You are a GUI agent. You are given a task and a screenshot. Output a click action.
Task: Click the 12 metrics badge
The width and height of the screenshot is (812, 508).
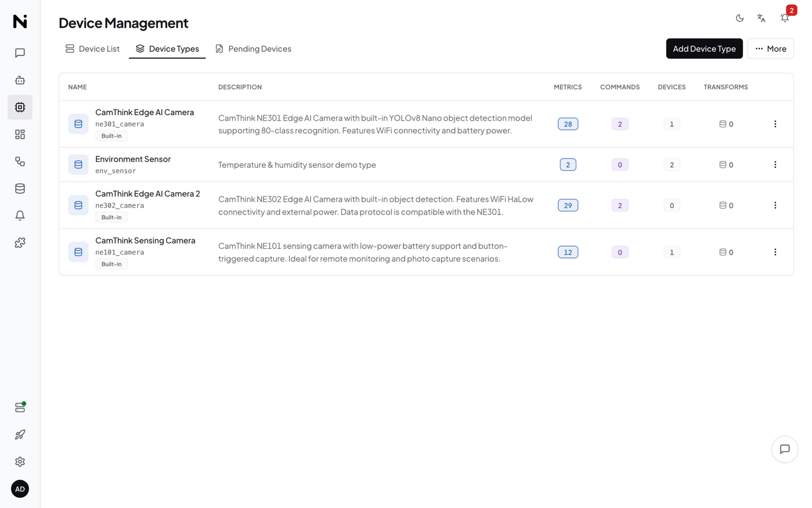click(568, 252)
